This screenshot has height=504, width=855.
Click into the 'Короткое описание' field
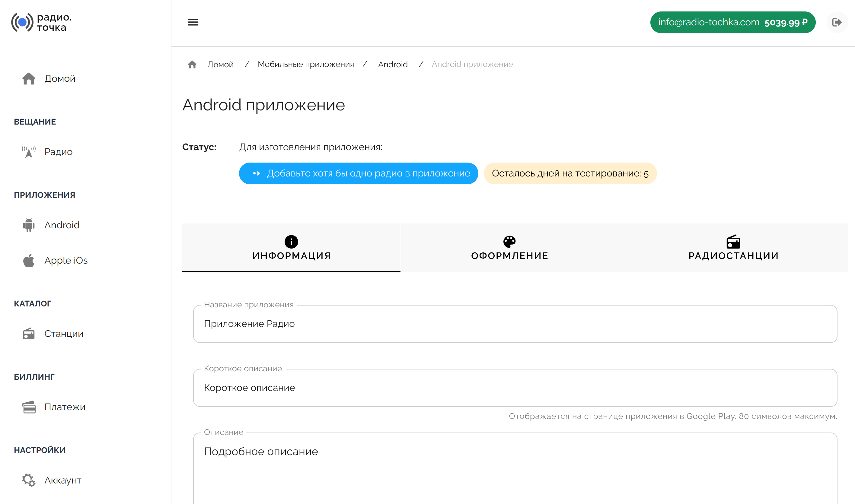click(515, 388)
